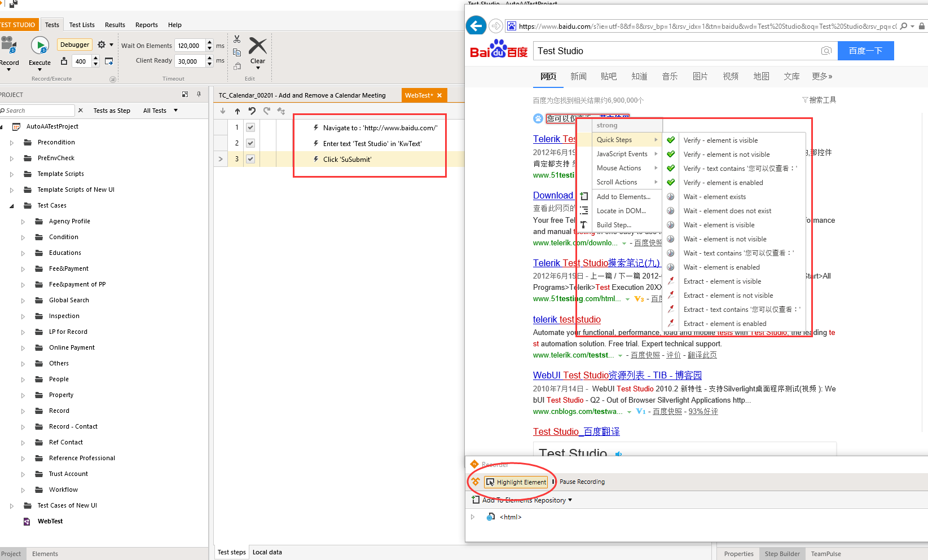Choose Build Step... from context menu
This screenshot has height=560, width=928.
click(x=614, y=225)
